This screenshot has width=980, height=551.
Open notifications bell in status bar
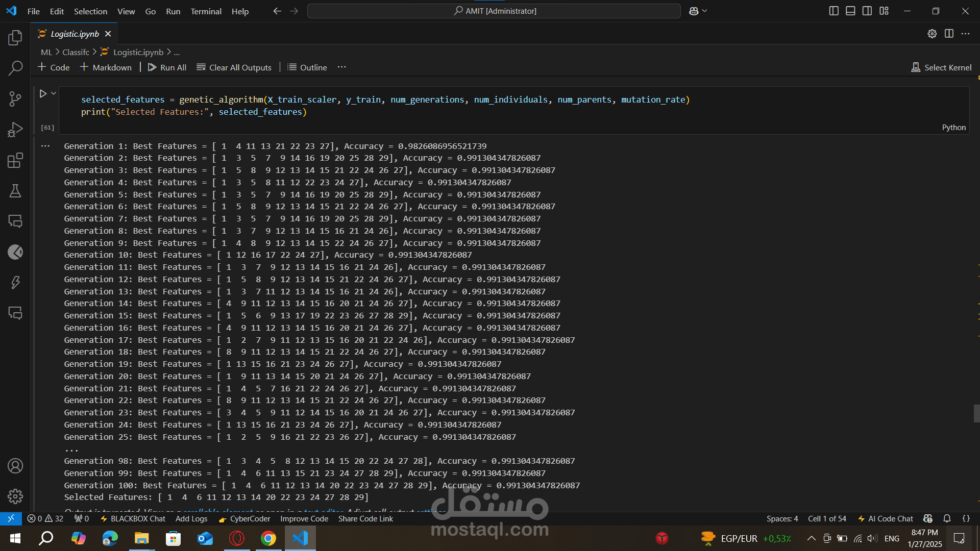tap(947, 518)
